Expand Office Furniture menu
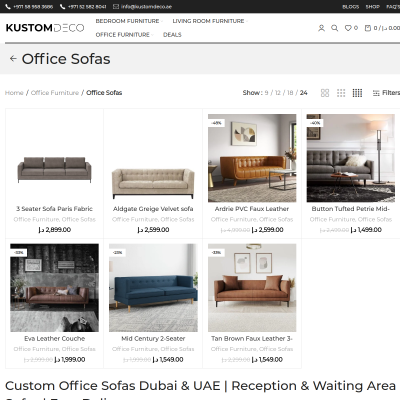400x400 pixels. pos(124,35)
